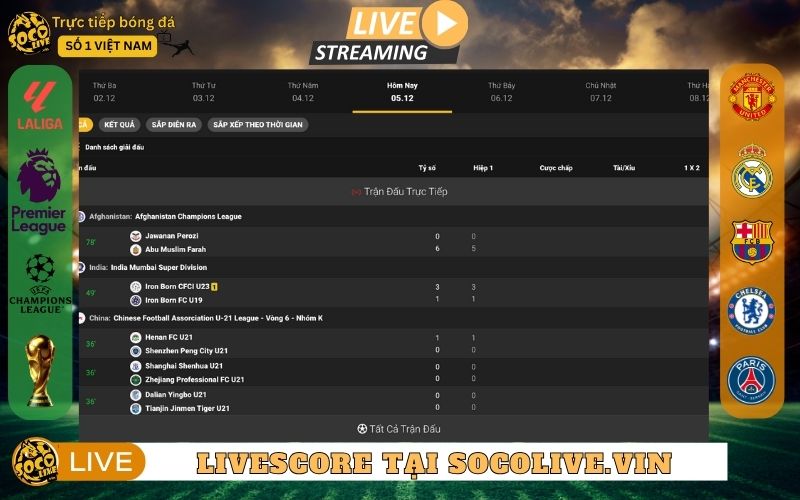Click the KẾT QUẢ filter button
Viewport: 800px width, 500px height.
pyautogui.click(x=119, y=124)
